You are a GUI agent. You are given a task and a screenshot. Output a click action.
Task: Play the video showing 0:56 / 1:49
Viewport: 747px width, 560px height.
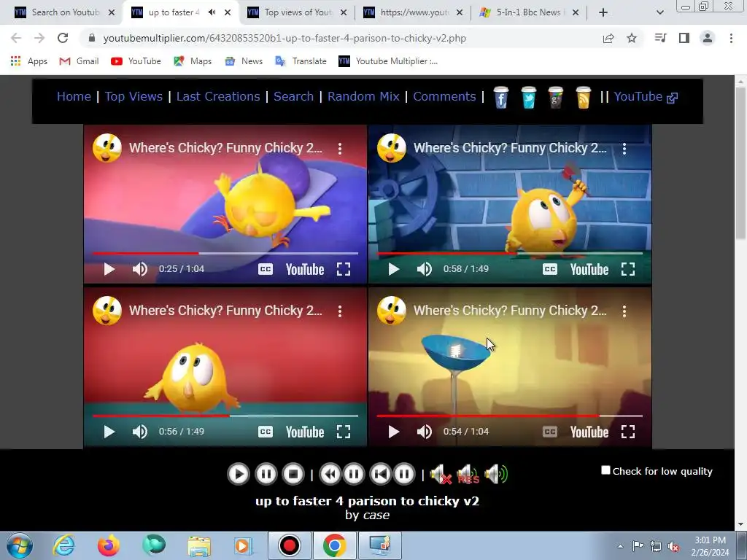click(109, 432)
